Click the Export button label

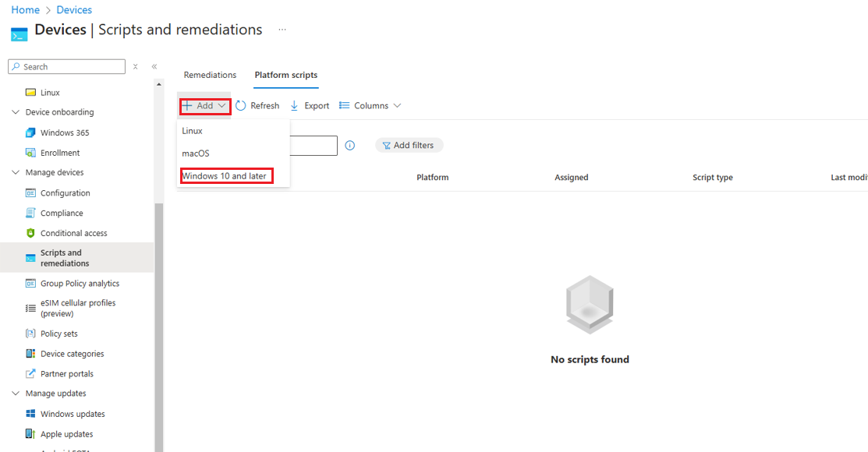point(317,106)
